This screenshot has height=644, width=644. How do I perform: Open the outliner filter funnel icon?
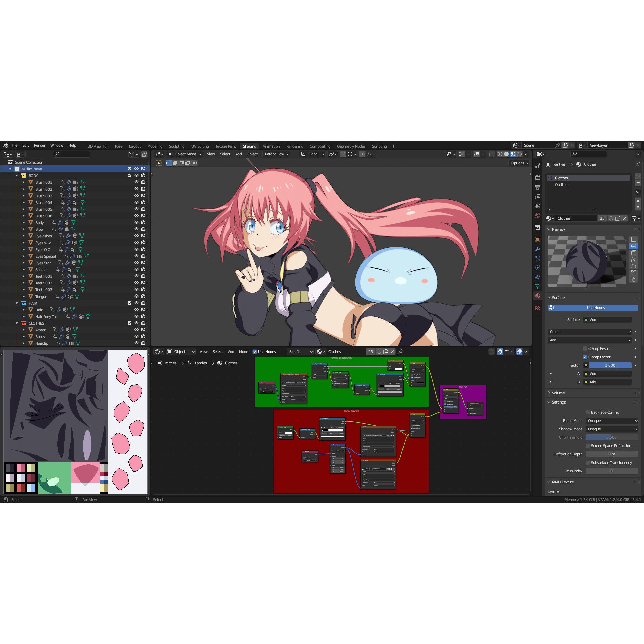coord(132,154)
